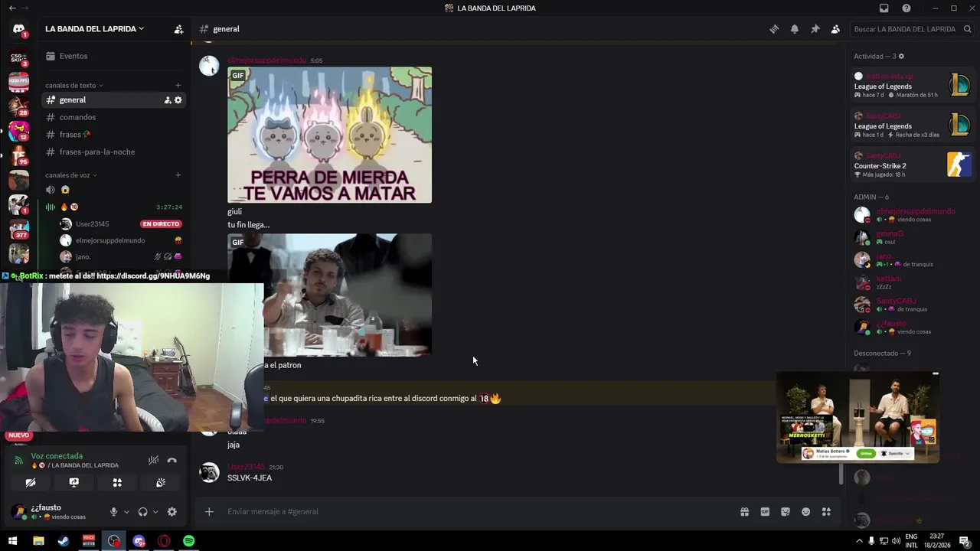Open sticker picker in message bar
980x551 pixels.
pos(786,512)
